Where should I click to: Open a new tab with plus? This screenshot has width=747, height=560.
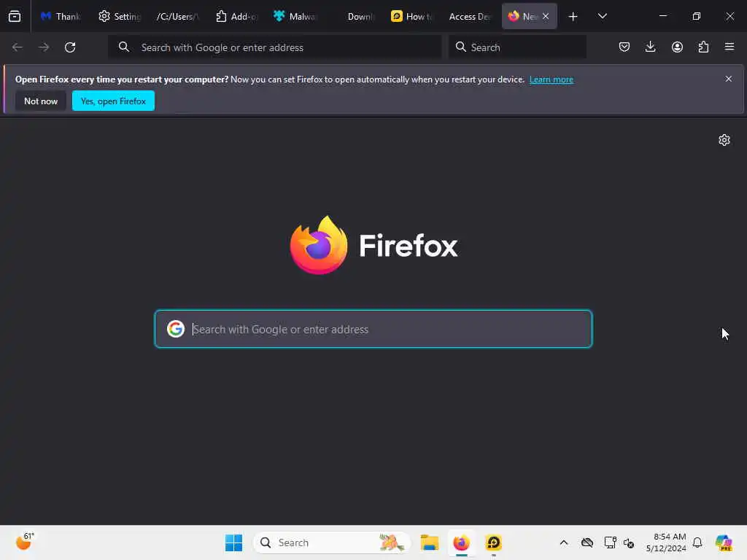[x=573, y=17]
